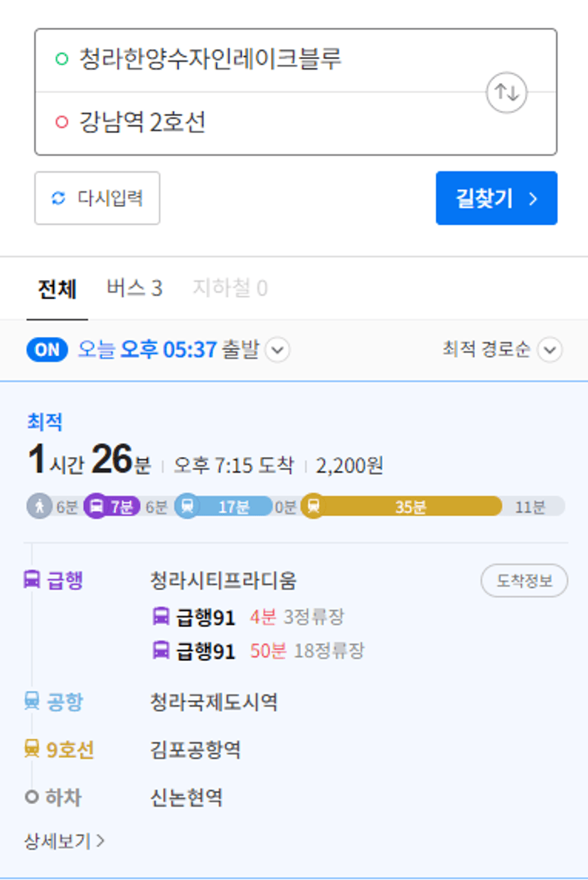This screenshot has width=588, height=880.
Task: Click the red destination marker circle
Action: [62, 122]
